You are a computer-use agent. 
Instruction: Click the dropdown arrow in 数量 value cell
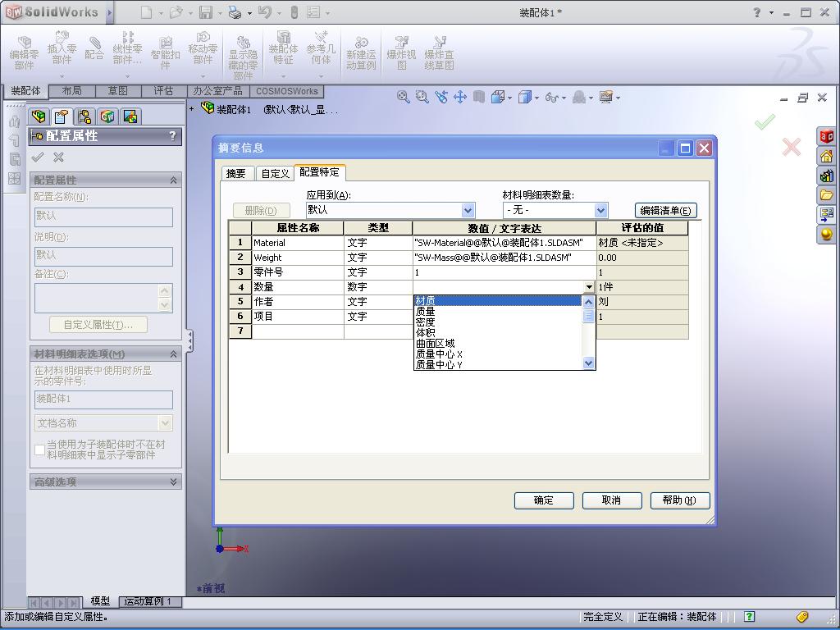pyautogui.click(x=589, y=287)
